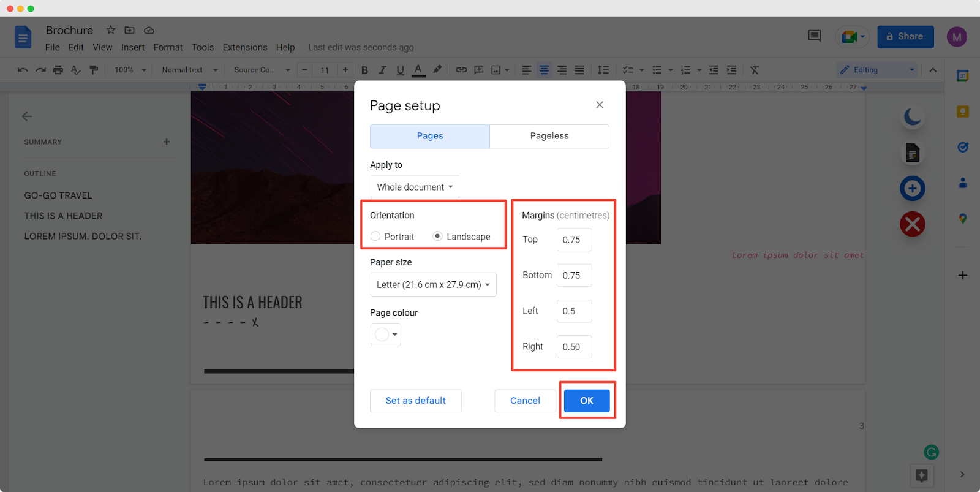Hide the menus with collapse arrow

coord(933,70)
